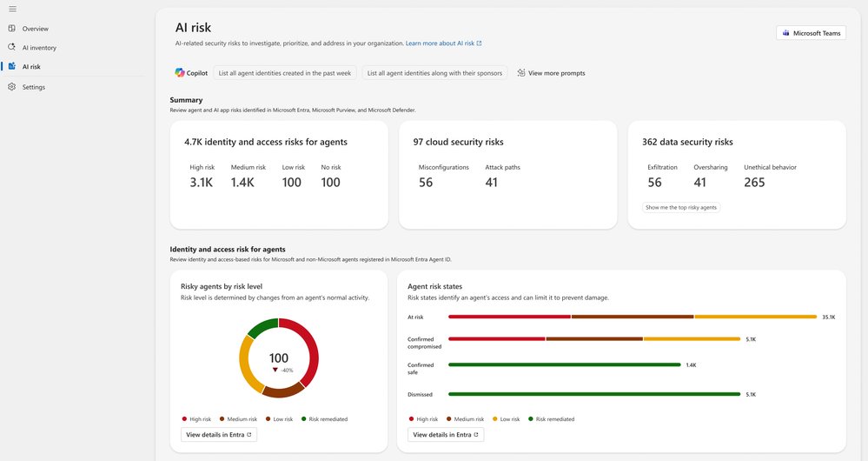Click the green Risk remediated donut segment
Screen dimensions: 868x461
click(x=262, y=326)
